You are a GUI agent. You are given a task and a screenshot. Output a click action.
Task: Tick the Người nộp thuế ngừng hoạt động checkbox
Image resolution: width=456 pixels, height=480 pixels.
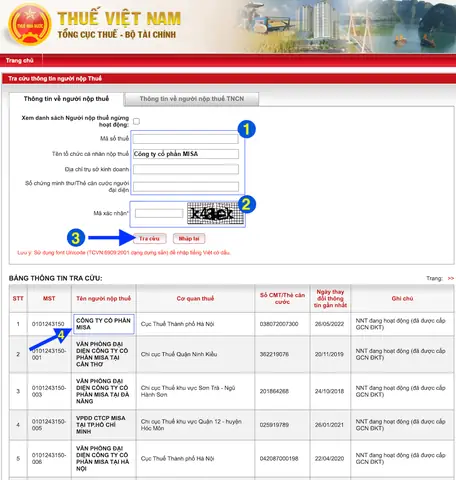(x=136, y=121)
